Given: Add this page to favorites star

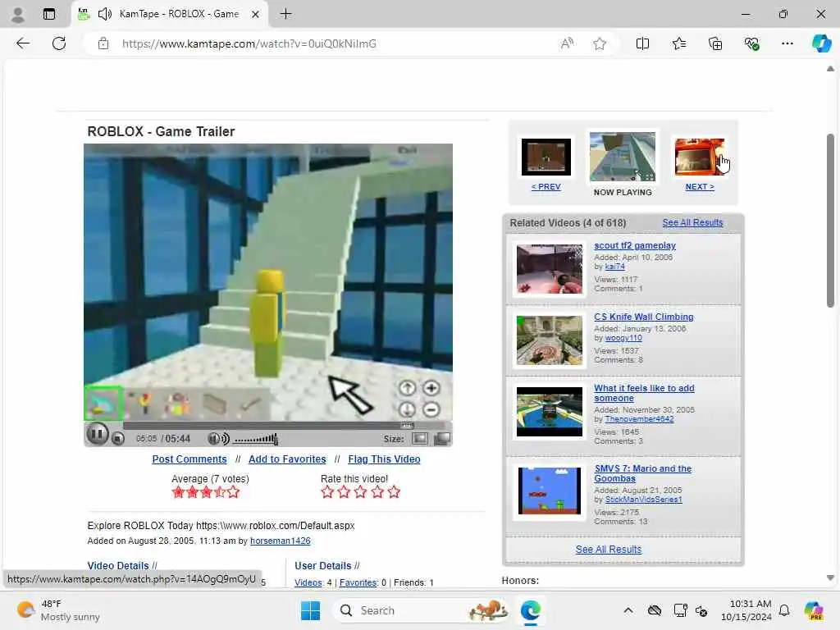Looking at the screenshot, I should point(600,43).
